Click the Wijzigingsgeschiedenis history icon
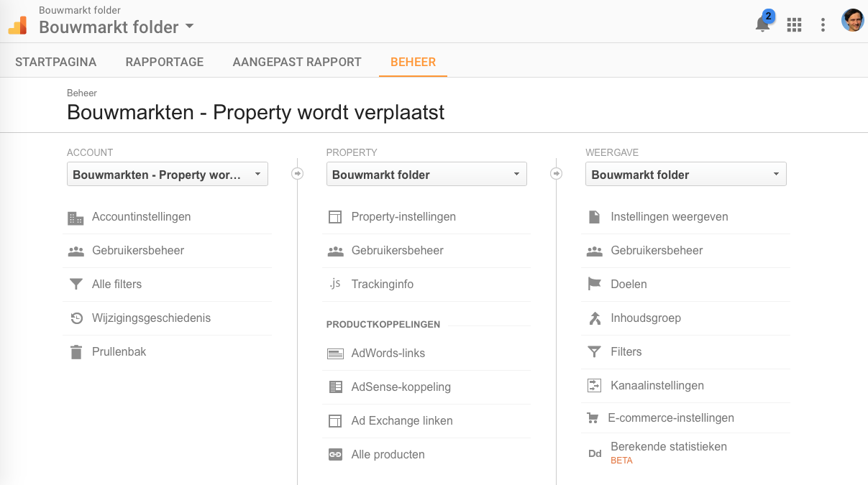The image size is (868, 485). pos(76,318)
